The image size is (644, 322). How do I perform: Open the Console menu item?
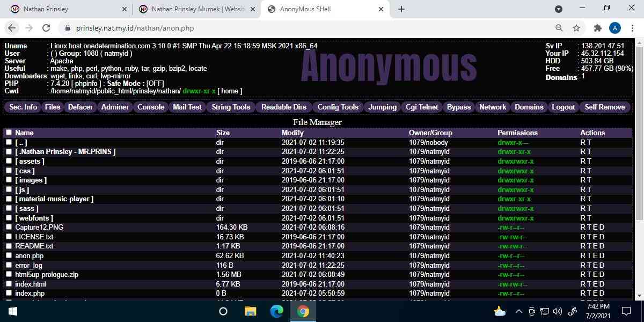click(x=151, y=107)
